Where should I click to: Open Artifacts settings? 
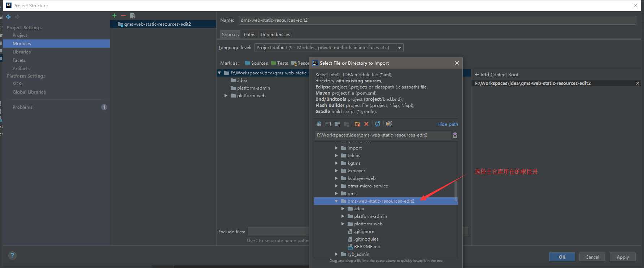21,69
